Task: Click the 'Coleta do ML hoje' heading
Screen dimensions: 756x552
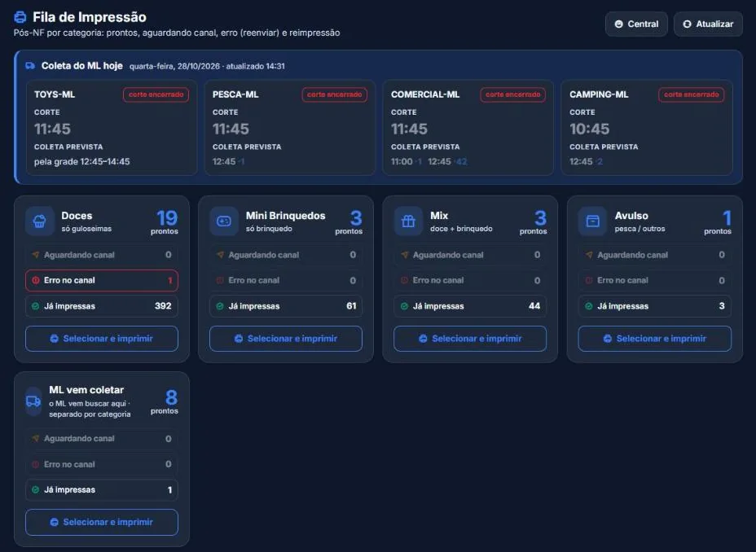Action: point(82,66)
